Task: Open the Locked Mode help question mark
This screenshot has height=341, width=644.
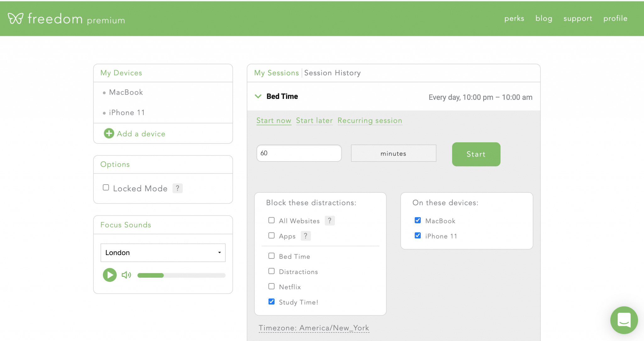Action: (x=177, y=188)
